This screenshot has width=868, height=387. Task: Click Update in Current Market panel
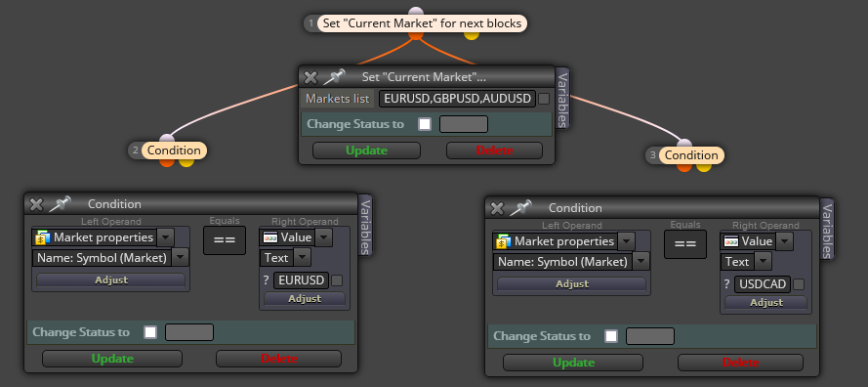[x=366, y=150]
